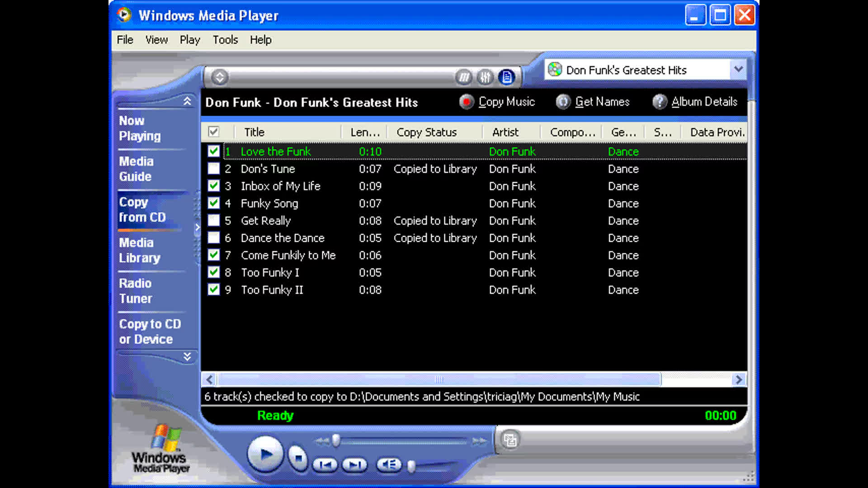Toggle the select-all header checkbox

click(213, 131)
